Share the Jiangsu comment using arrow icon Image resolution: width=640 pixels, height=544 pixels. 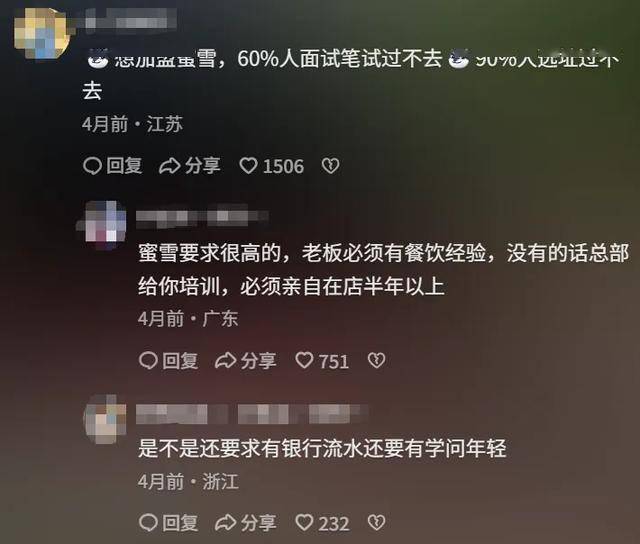point(169,166)
